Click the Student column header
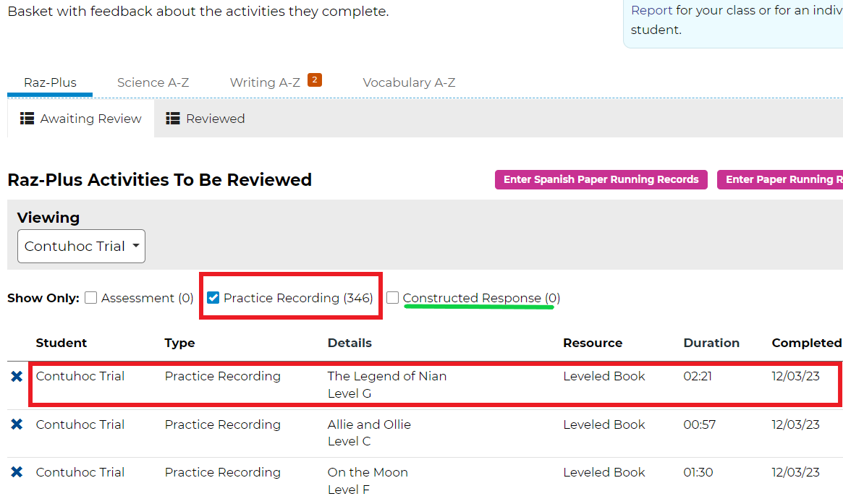843x504 pixels. (x=62, y=343)
